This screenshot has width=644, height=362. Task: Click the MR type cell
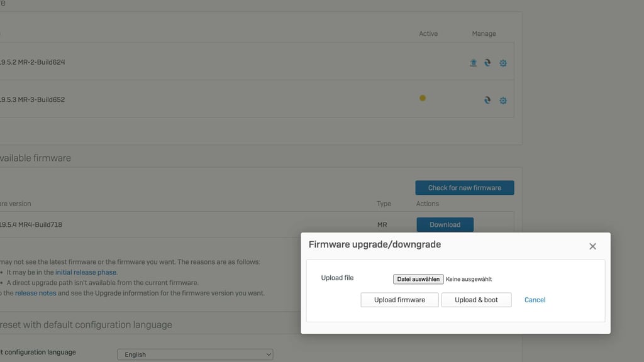click(x=382, y=224)
